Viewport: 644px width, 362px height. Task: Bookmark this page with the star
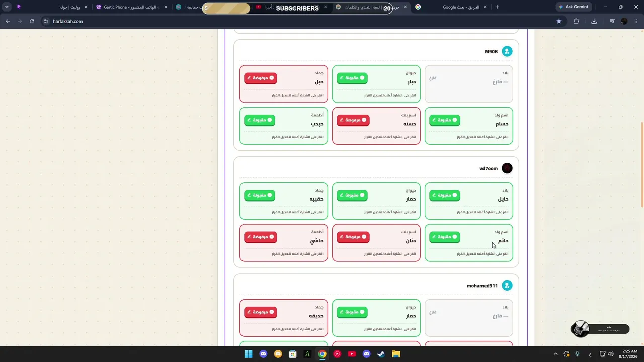point(559,21)
